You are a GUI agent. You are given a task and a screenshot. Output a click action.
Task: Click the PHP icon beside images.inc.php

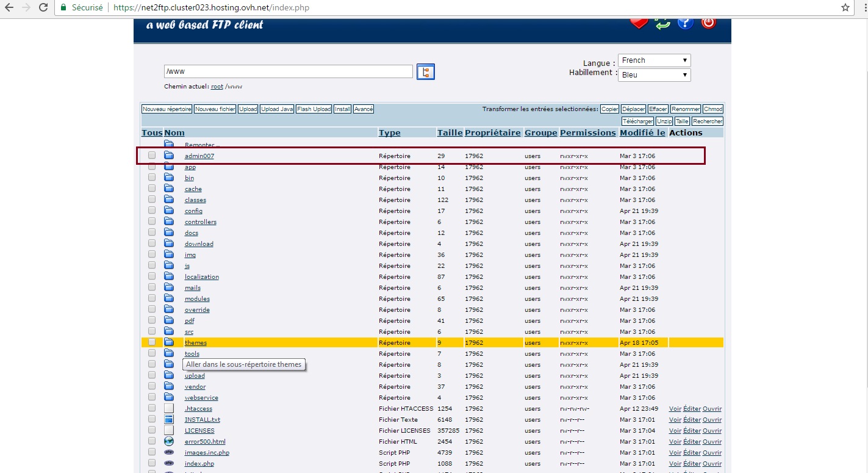pyautogui.click(x=169, y=452)
